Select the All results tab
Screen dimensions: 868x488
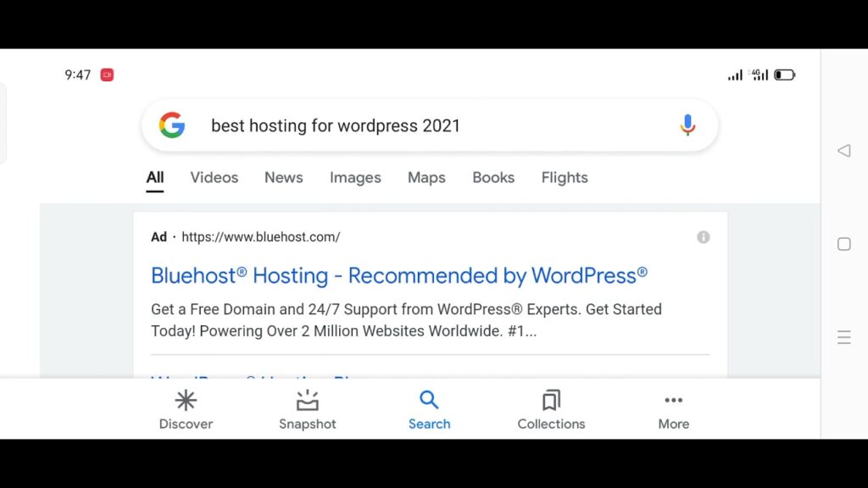point(155,178)
